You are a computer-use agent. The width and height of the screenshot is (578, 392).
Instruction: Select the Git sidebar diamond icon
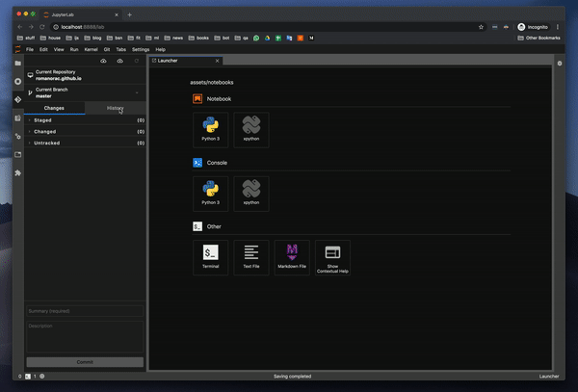coord(17,99)
